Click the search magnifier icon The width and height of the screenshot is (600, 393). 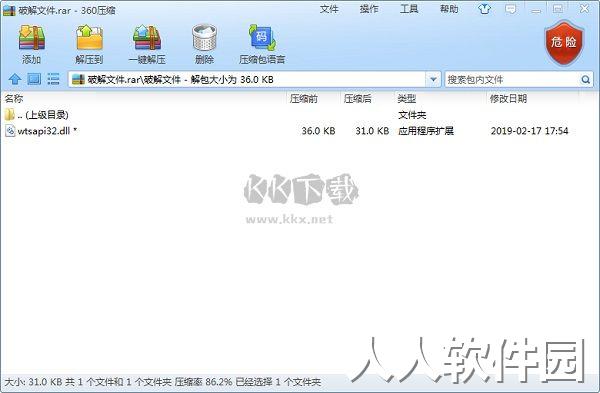pyautogui.click(x=585, y=80)
